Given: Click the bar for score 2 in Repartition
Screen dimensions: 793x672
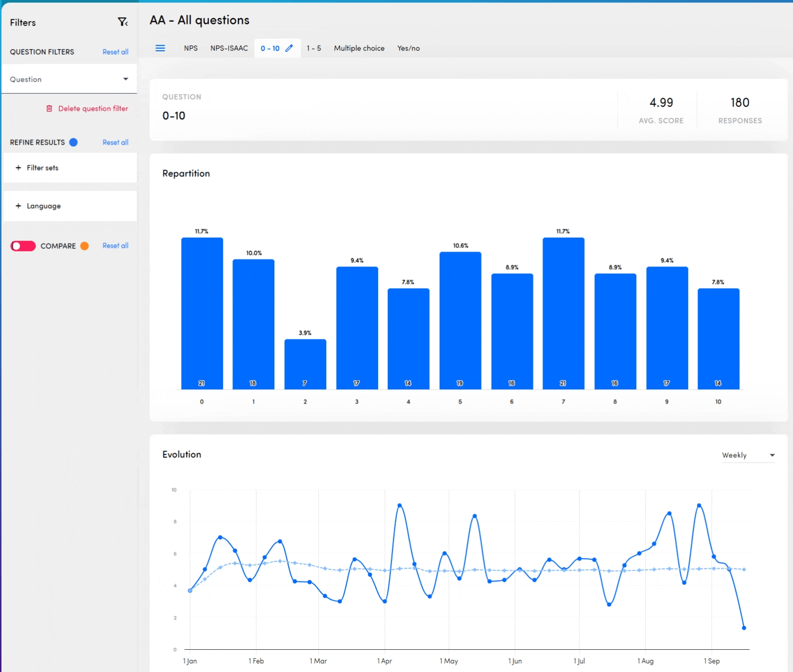Looking at the screenshot, I should click(305, 364).
